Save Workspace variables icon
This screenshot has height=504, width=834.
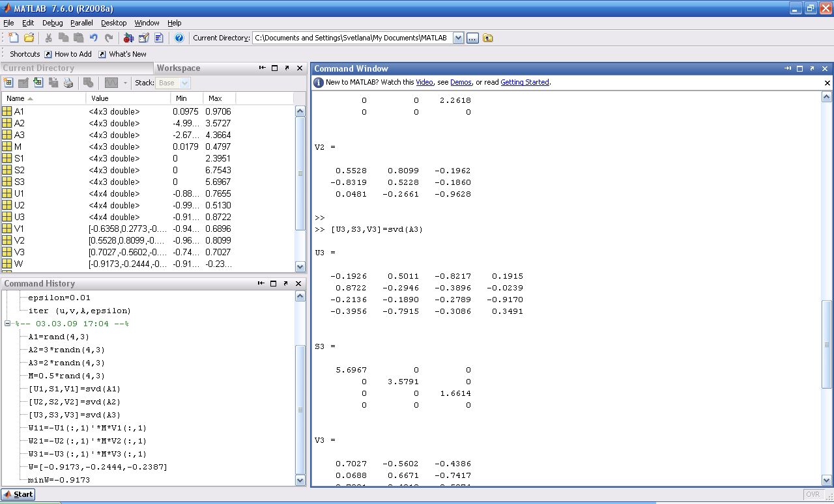(53, 83)
